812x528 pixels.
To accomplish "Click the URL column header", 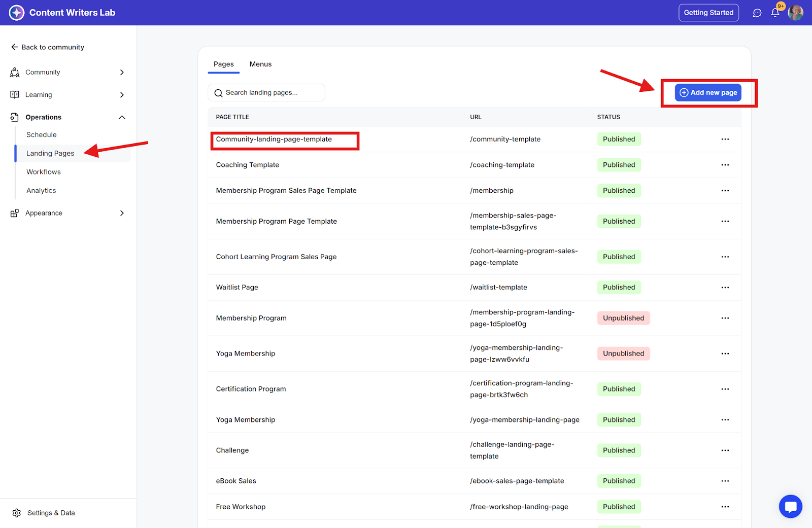I will (x=476, y=117).
